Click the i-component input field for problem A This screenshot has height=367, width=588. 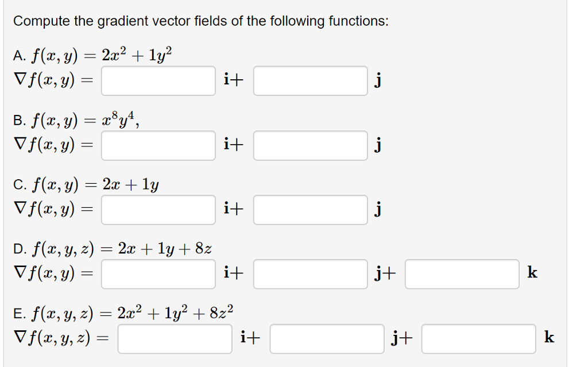point(157,82)
